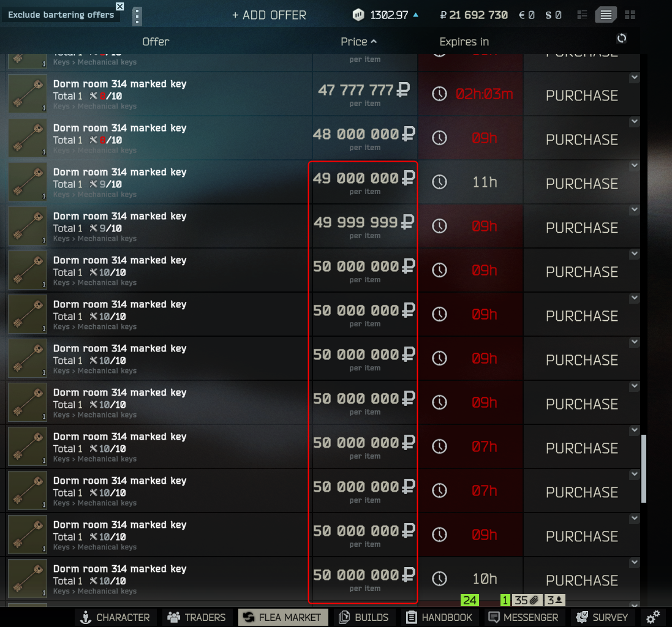Viewport: 672px width, 627px height.
Task: Expand the 49 000 000 offer row chevron
Action: [634, 165]
